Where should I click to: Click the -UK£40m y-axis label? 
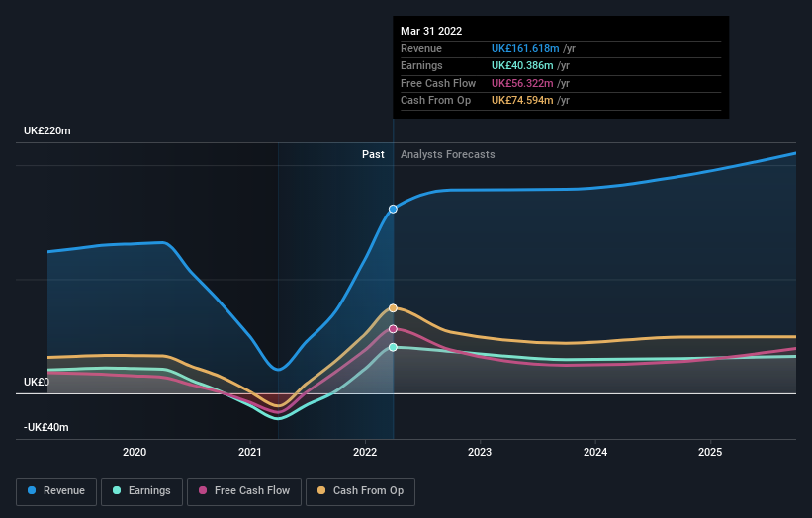tap(46, 427)
